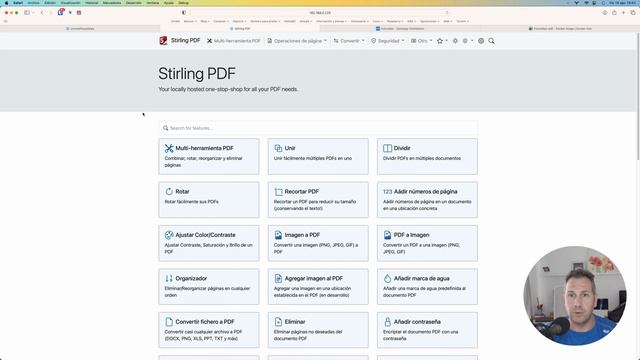Click the search magnifier icon in the Stirling navbar
The image size is (640, 360).
tap(491, 41)
